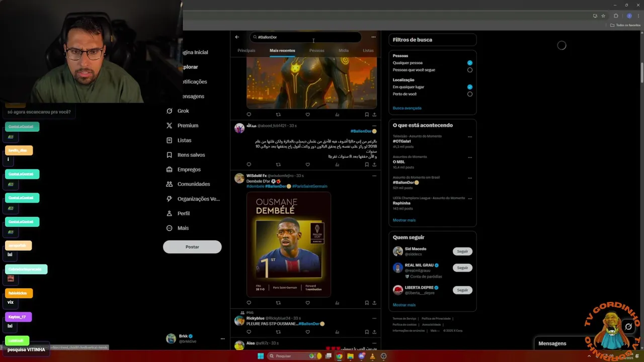This screenshot has height=362, width=644.
Task: Click the #BallonDor search input field
Action: [305, 37]
